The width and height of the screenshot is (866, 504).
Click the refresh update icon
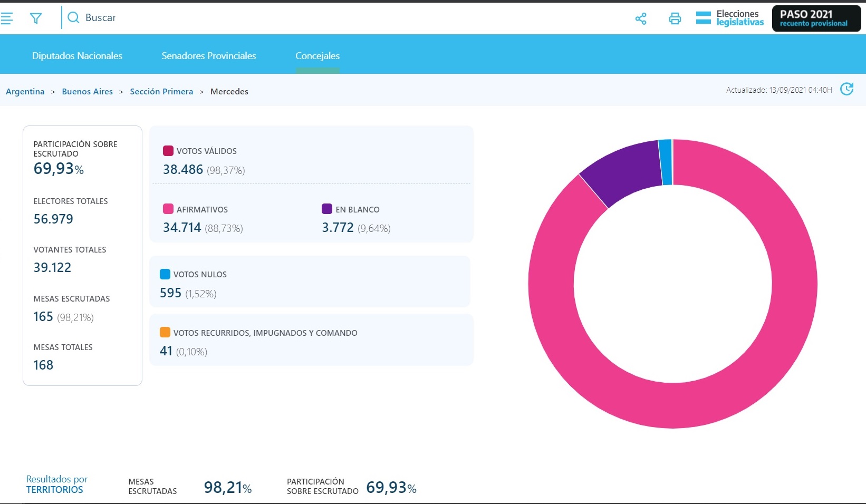tap(846, 89)
